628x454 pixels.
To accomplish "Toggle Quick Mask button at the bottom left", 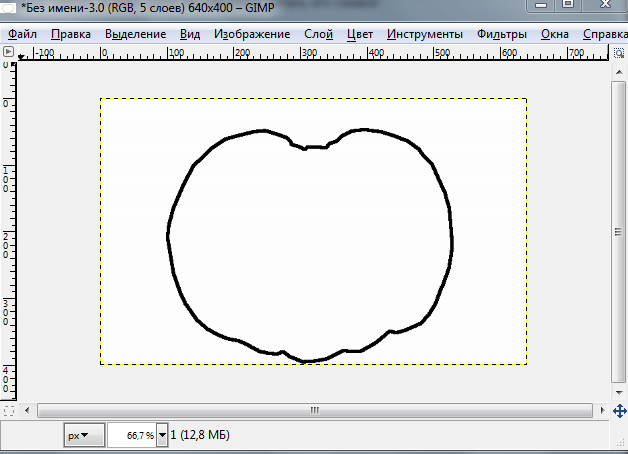I will tap(8, 411).
